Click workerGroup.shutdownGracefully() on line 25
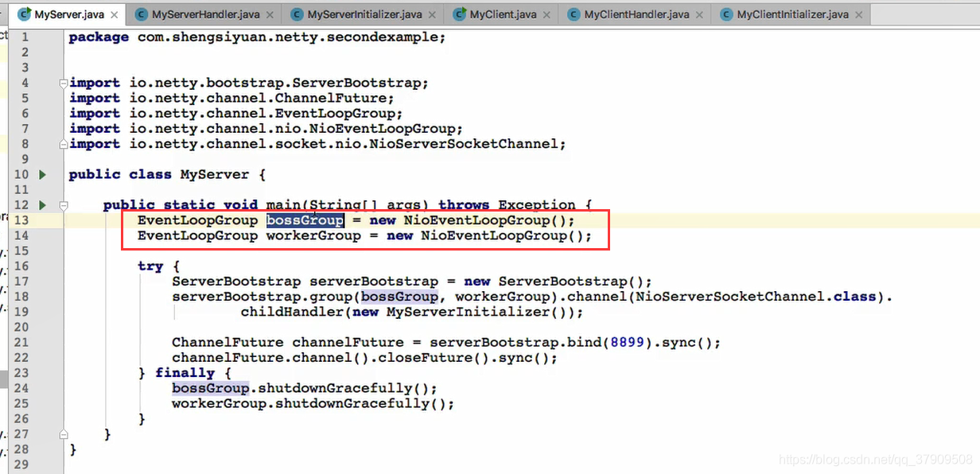 pyautogui.click(x=309, y=404)
